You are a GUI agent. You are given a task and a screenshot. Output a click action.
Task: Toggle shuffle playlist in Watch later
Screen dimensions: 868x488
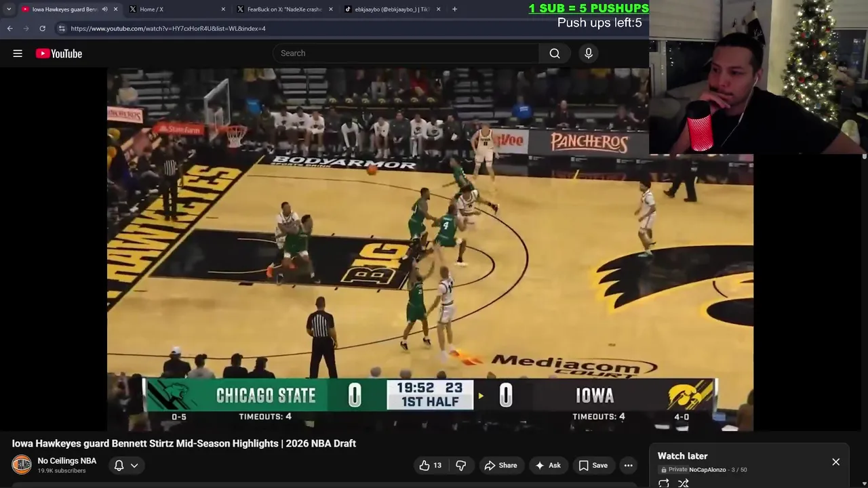684,483
